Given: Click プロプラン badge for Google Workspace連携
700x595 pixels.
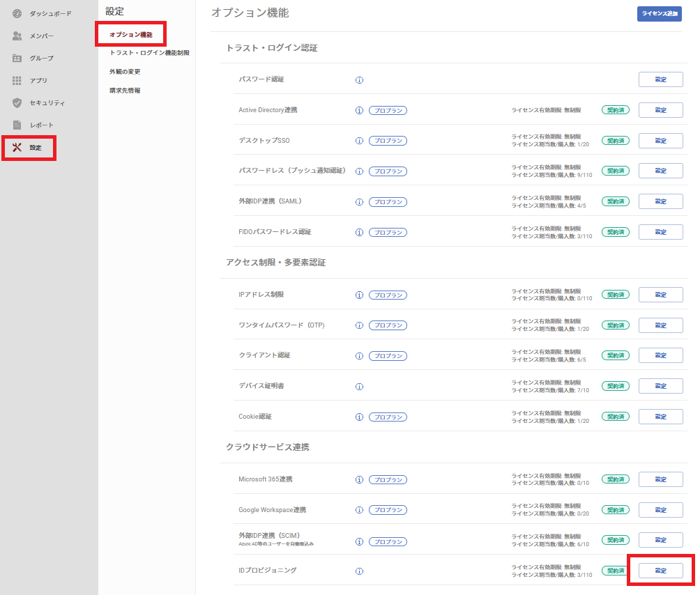Looking at the screenshot, I should click(x=388, y=510).
